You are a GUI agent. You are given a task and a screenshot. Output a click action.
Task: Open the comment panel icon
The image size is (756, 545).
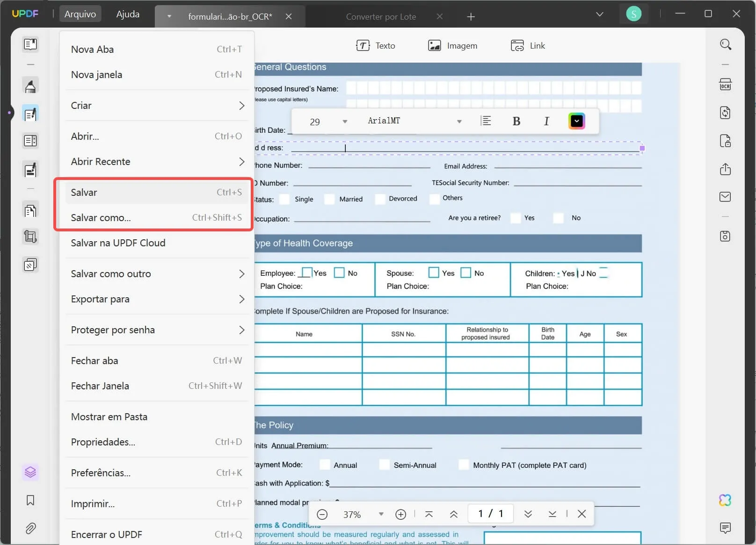(725, 528)
